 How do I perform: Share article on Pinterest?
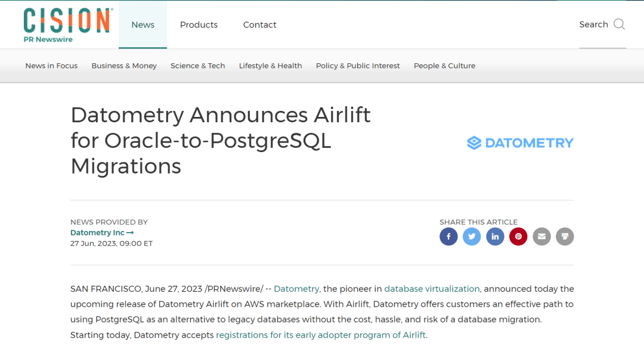[518, 236]
